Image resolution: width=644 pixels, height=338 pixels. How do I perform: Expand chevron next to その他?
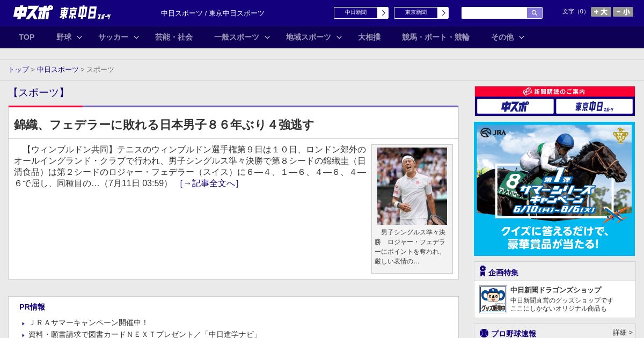[522, 38]
